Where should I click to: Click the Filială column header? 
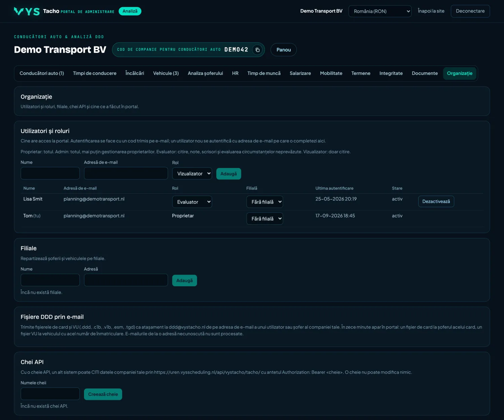coord(252,188)
